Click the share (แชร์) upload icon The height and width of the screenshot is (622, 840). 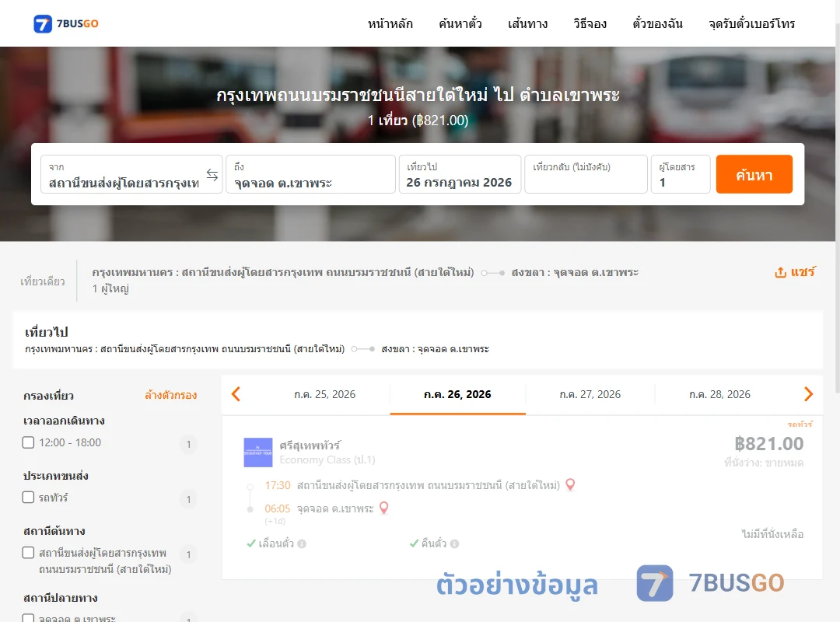click(781, 272)
